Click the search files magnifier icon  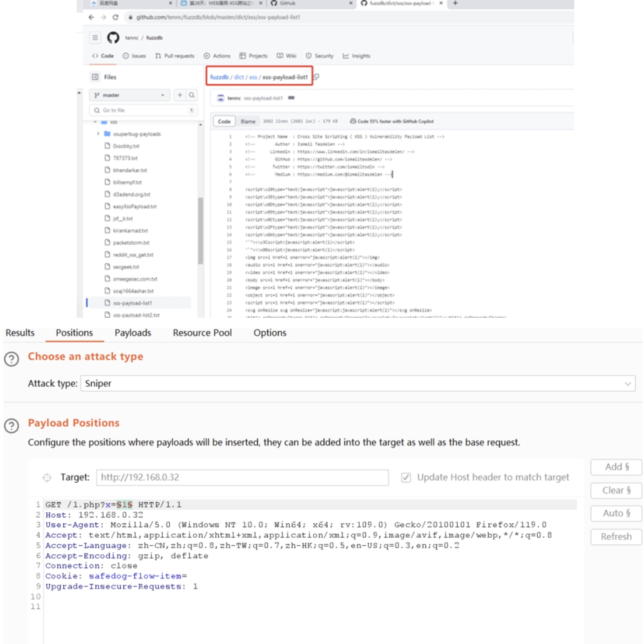(x=192, y=95)
